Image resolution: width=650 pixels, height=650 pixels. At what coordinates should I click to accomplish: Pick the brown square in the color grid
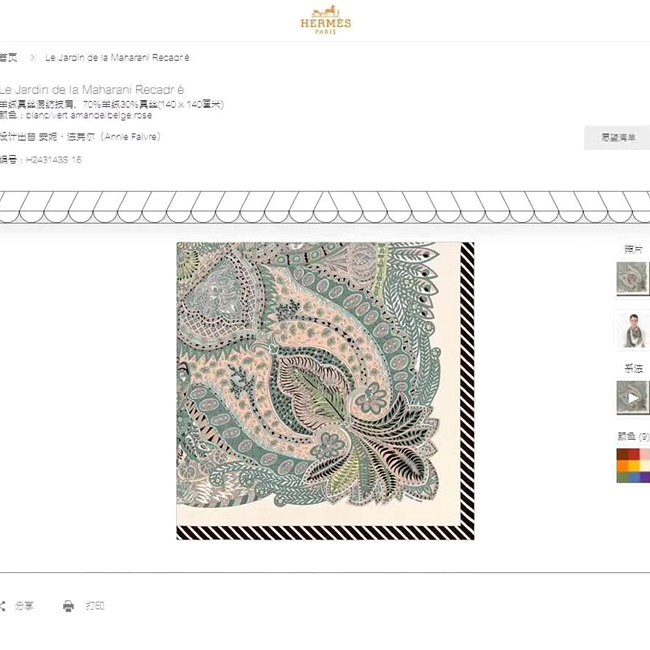pyautogui.click(x=622, y=455)
